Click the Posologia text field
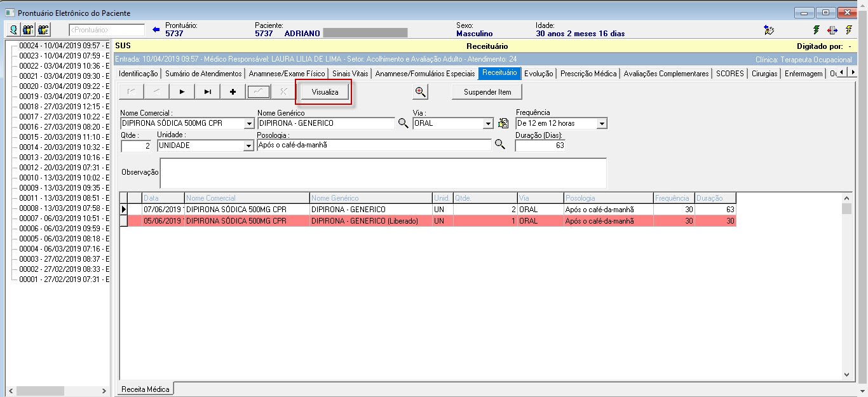This screenshot has height=397, width=868. (374, 145)
